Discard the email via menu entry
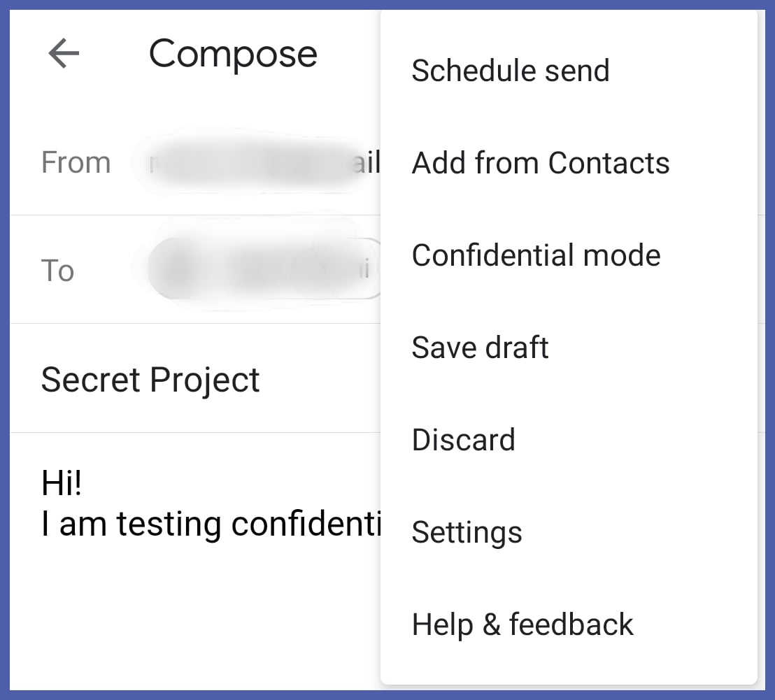 463,440
